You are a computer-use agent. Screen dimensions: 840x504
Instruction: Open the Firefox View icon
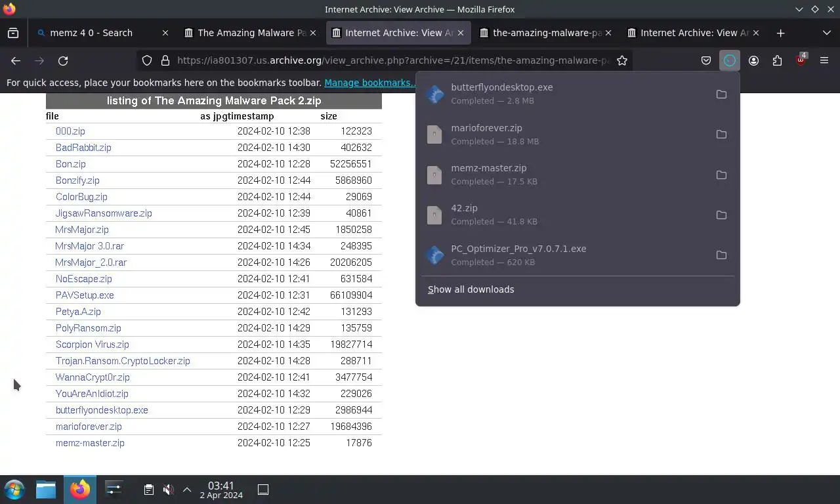tap(13, 33)
